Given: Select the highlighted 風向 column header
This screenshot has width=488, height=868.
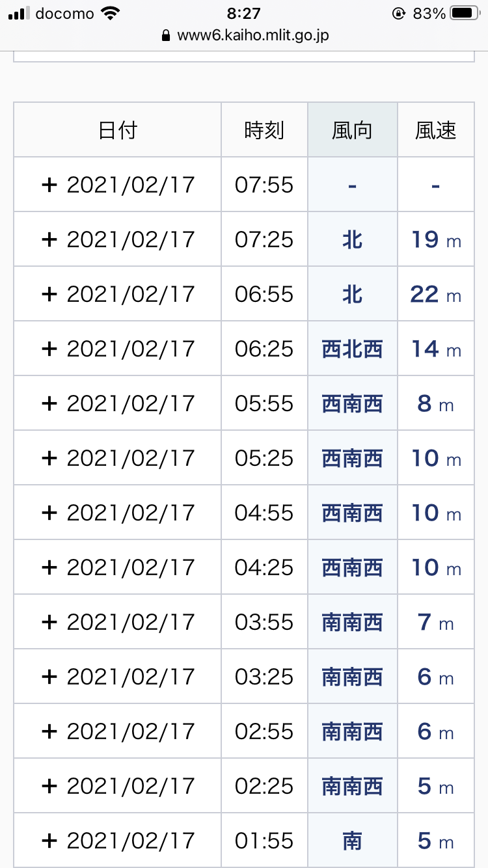Looking at the screenshot, I should point(352,130).
